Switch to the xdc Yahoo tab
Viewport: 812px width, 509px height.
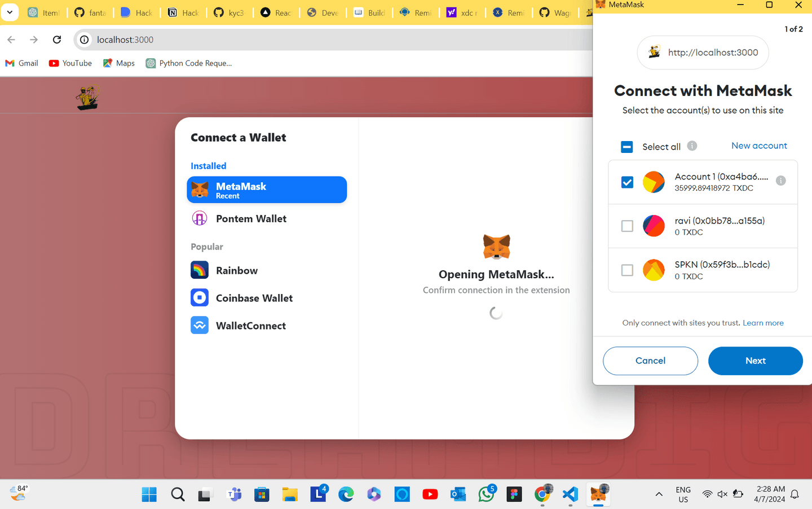pos(462,12)
